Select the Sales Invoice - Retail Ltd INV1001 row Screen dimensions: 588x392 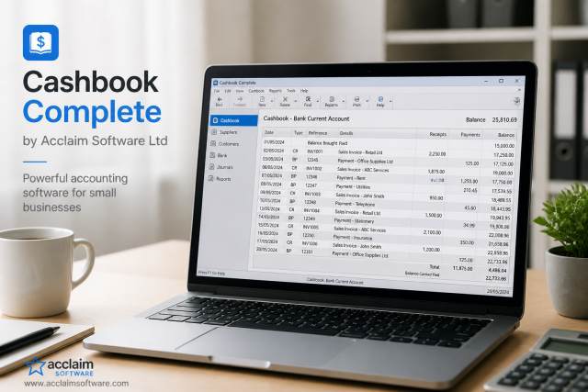tap(390, 152)
